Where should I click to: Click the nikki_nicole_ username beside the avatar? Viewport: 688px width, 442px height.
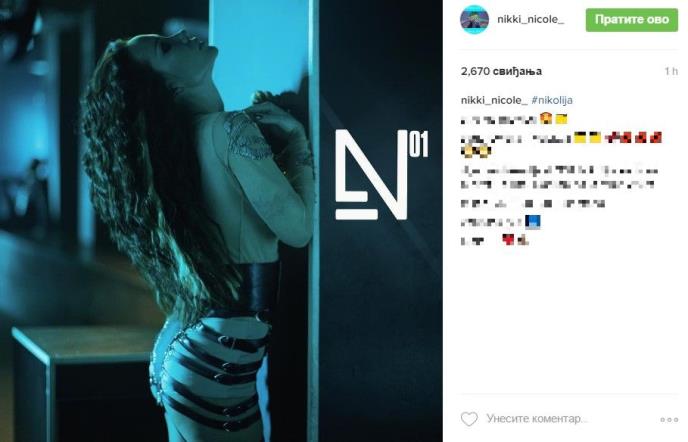pos(530,20)
